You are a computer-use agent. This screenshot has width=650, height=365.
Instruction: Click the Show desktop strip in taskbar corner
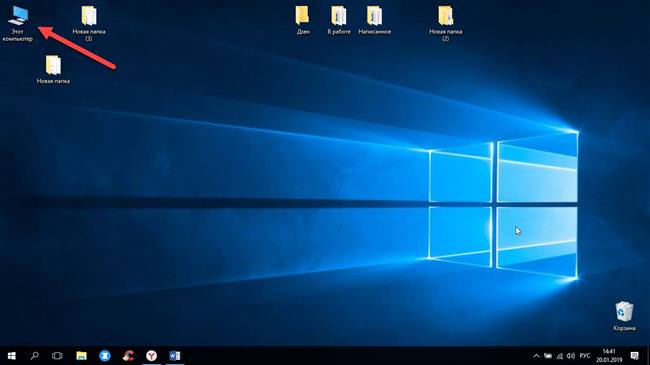pyautogui.click(x=648, y=356)
